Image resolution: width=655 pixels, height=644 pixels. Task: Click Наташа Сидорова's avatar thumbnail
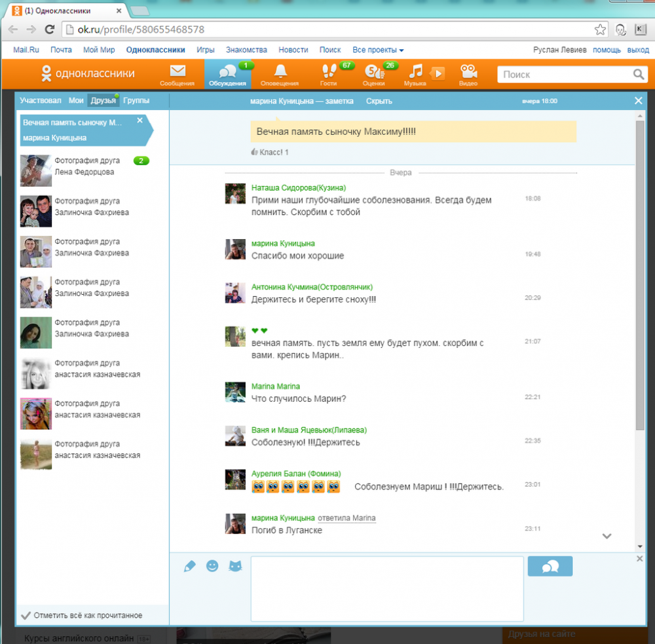[x=235, y=193]
